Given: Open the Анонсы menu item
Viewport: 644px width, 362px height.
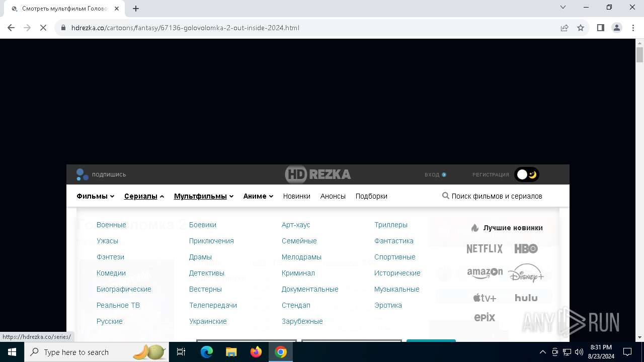Looking at the screenshot, I should tap(333, 196).
